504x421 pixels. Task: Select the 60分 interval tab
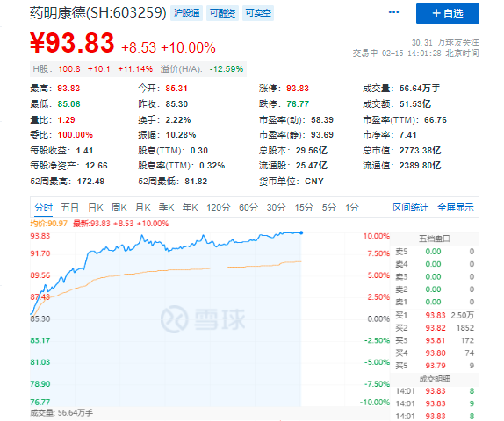[248, 208]
